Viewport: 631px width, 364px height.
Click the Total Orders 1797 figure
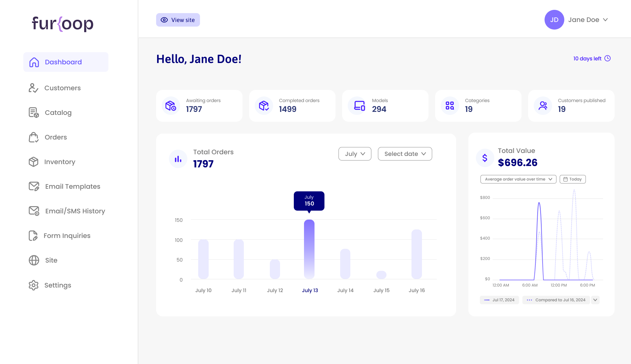click(203, 164)
